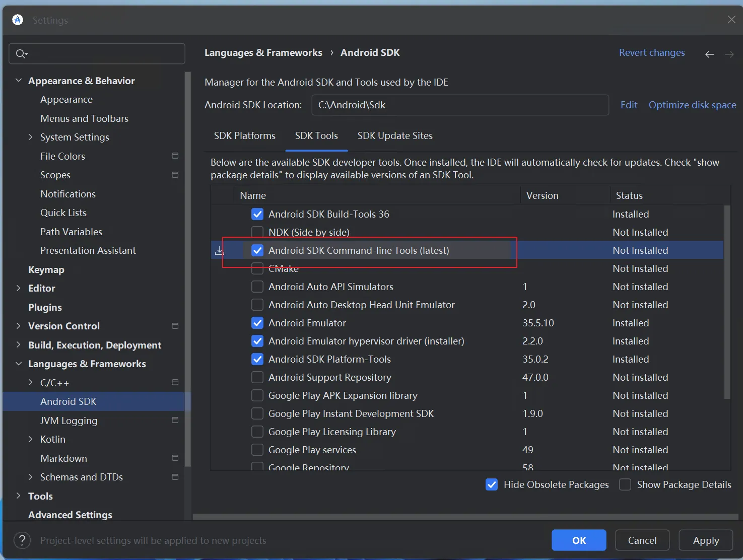Check Android Auto API Simulators
The height and width of the screenshot is (560, 743).
[x=257, y=287]
